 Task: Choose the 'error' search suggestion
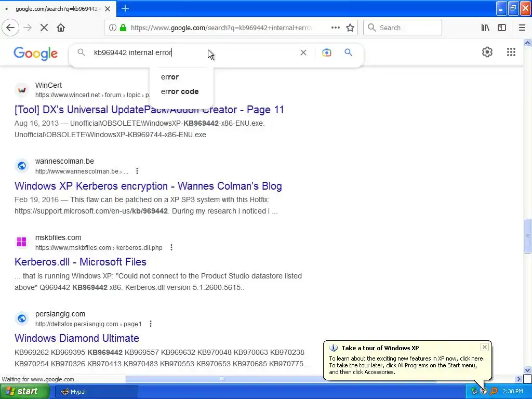pyautogui.click(x=170, y=77)
